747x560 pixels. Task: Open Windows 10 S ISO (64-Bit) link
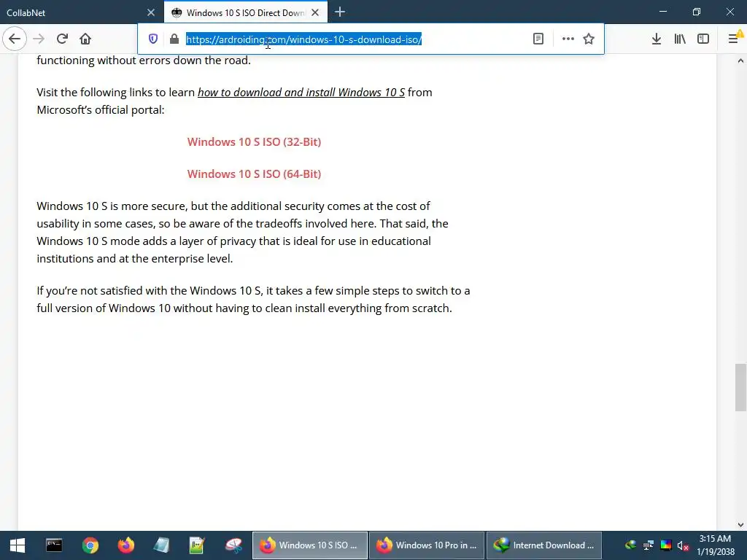[x=254, y=174]
